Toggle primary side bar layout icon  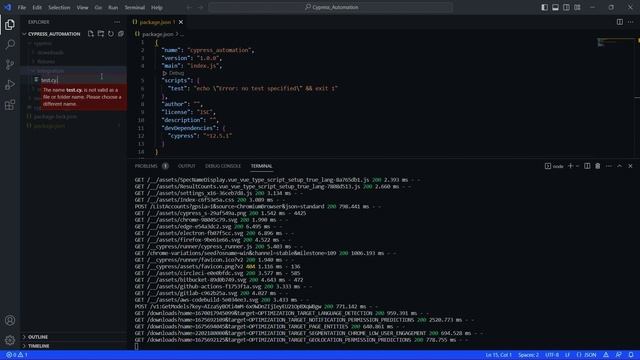click(x=544, y=7)
